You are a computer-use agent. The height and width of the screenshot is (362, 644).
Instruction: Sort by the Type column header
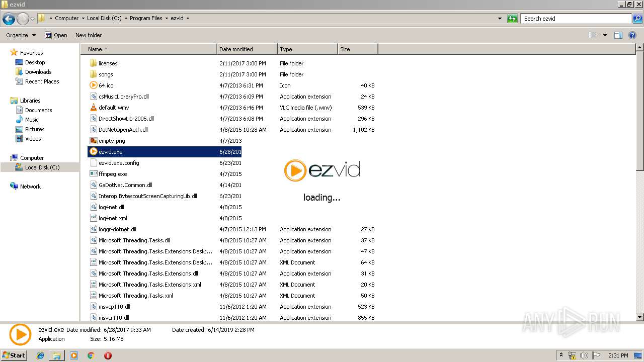tap(307, 49)
